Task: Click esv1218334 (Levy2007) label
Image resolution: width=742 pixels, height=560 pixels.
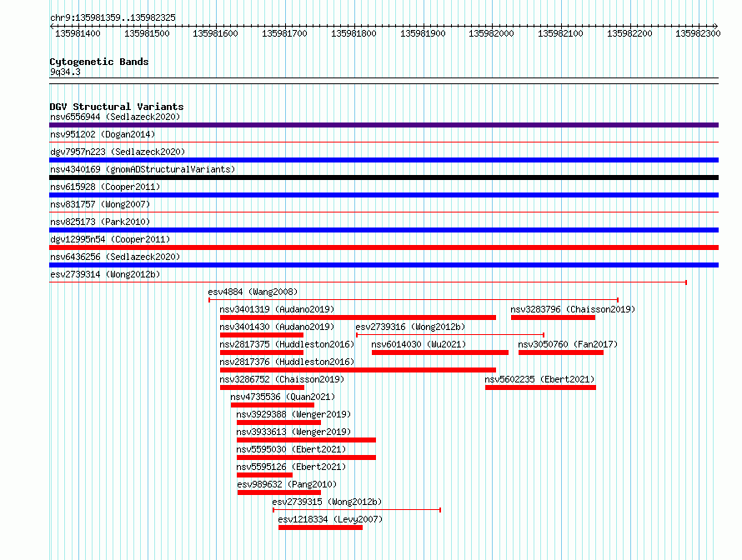Action: (330, 519)
